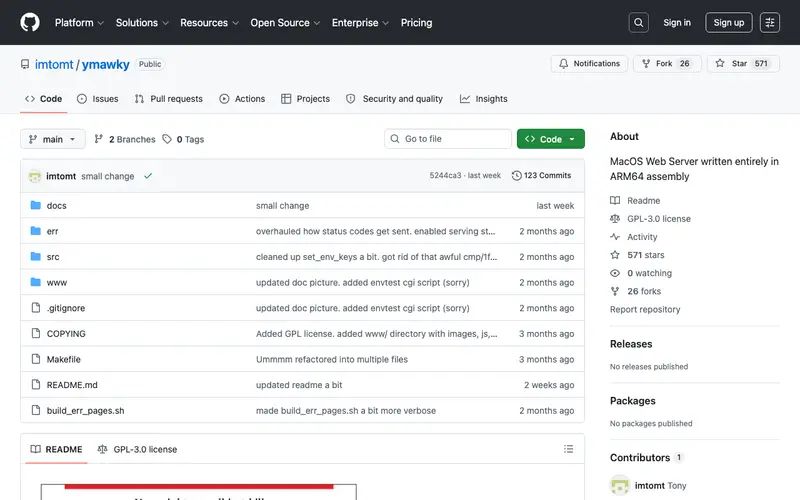Viewport: 800px width, 500px height.
Task: Expand the Platform menu
Action: (79, 22)
